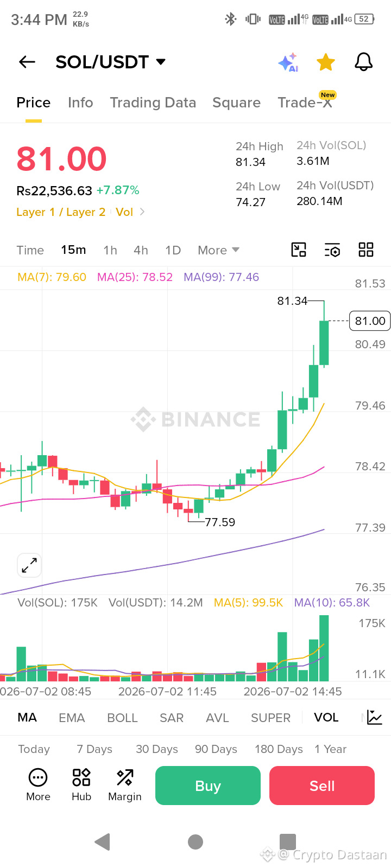Tap the 77.59 low price label on chart
This screenshot has height=868, width=391.
pyautogui.click(x=220, y=522)
